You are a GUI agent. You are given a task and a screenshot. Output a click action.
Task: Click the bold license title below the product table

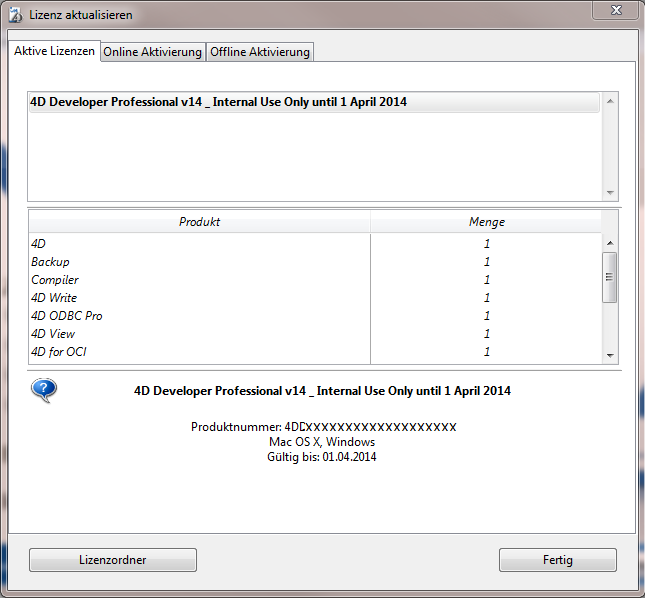click(322, 391)
